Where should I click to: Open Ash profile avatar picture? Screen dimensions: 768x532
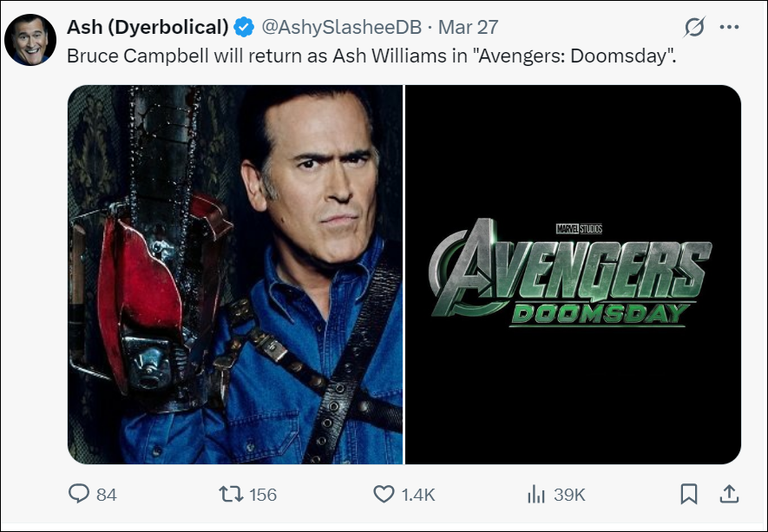[30, 40]
